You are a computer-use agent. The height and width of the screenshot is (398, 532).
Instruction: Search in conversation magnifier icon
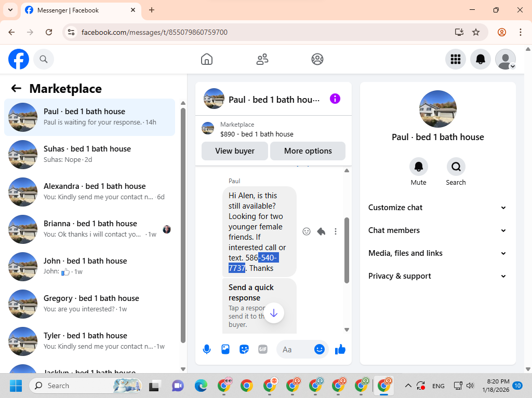pyautogui.click(x=456, y=167)
